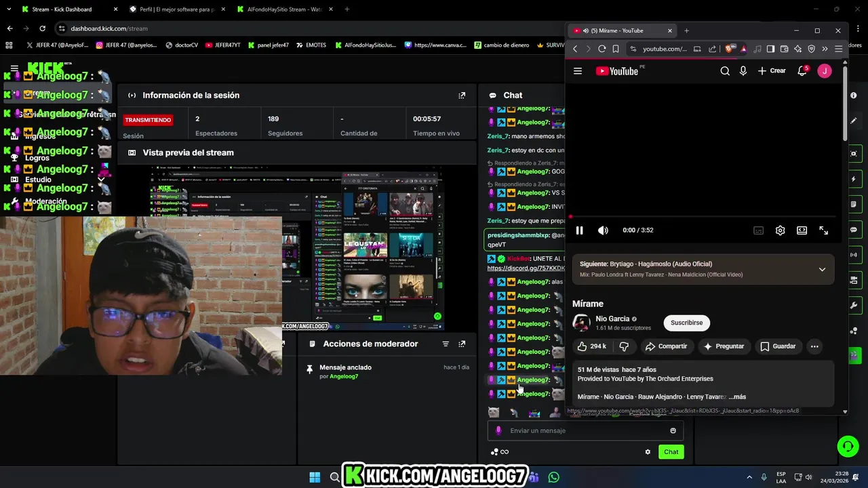Open the YouTube account avatar J

pyautogui.click(x=825, y=71)
